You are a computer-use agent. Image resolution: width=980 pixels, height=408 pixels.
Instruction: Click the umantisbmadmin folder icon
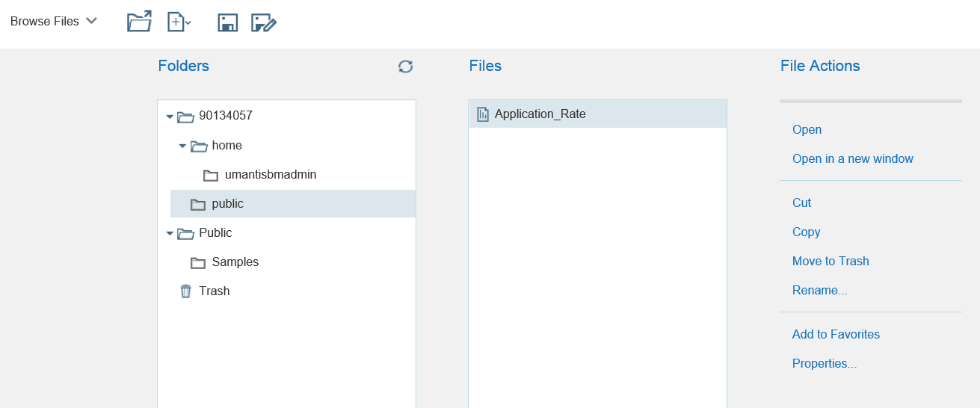[x=211, y=175]
